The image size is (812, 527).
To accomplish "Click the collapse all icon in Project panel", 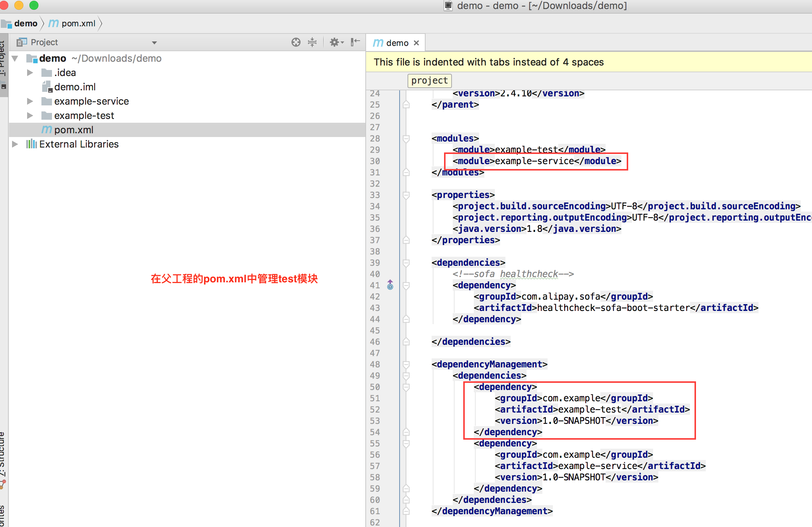I will tap(312, 42).
